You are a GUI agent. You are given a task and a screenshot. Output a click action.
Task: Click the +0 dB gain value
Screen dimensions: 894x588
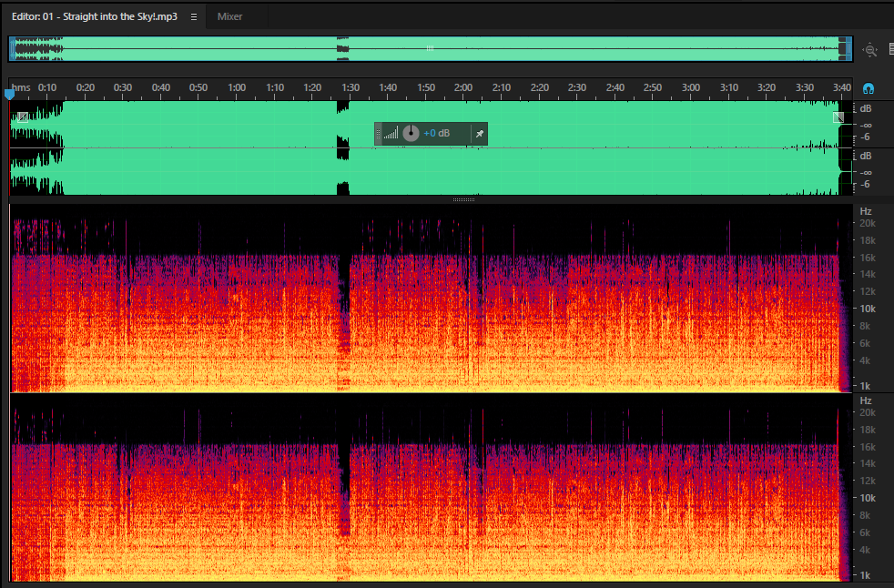tap(437, 134)
